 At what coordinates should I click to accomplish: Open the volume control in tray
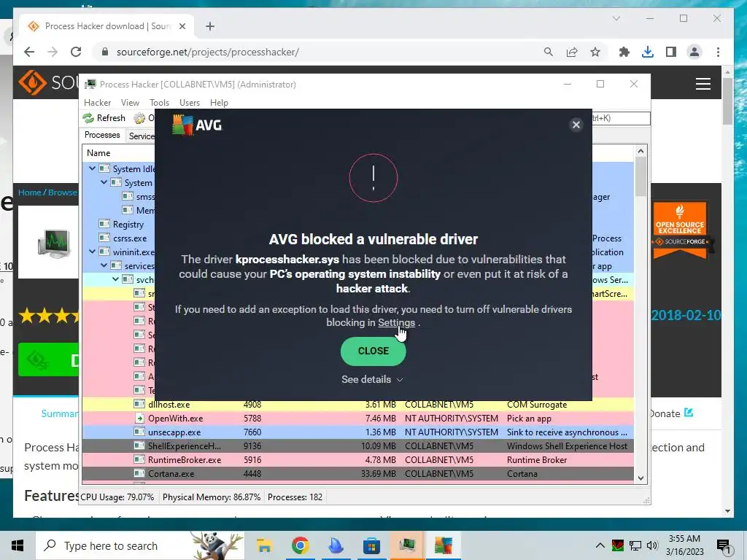point(652,545)
